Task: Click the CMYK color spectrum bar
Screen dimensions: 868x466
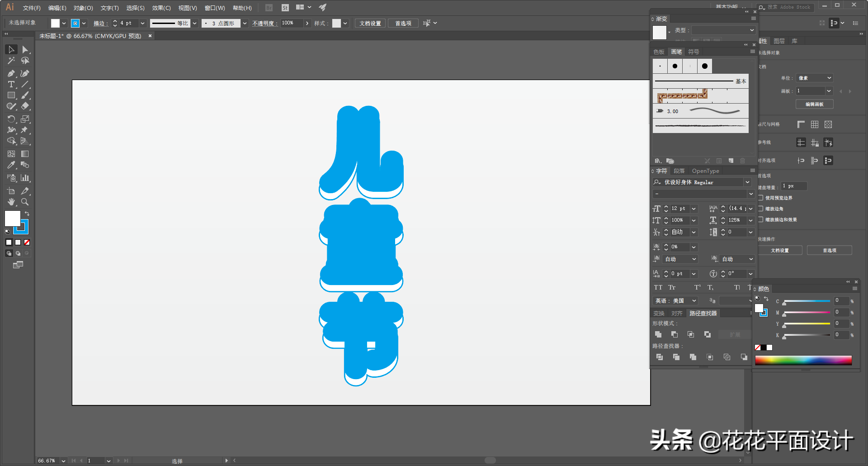Action: coord(803,360)
